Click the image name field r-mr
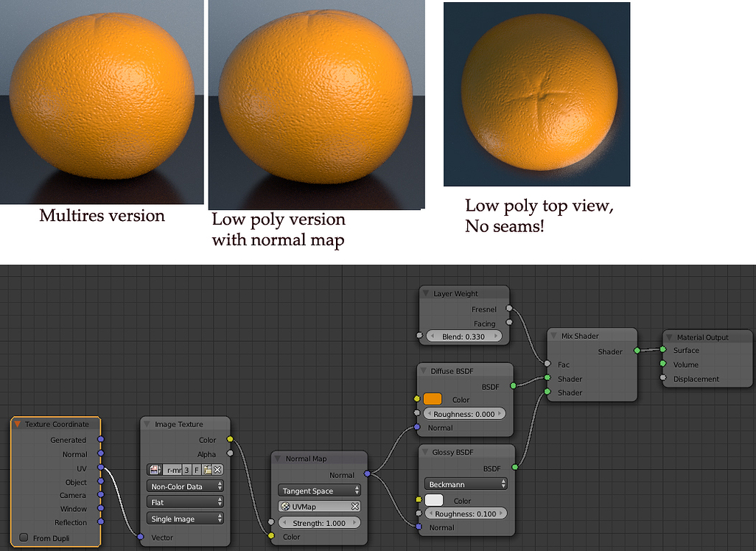 [x=172, y=469]
